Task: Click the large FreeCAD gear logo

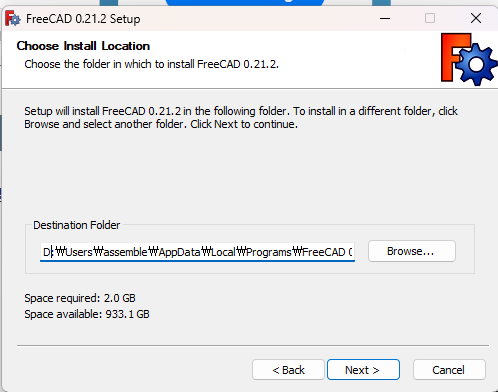Action: point(468,59)
